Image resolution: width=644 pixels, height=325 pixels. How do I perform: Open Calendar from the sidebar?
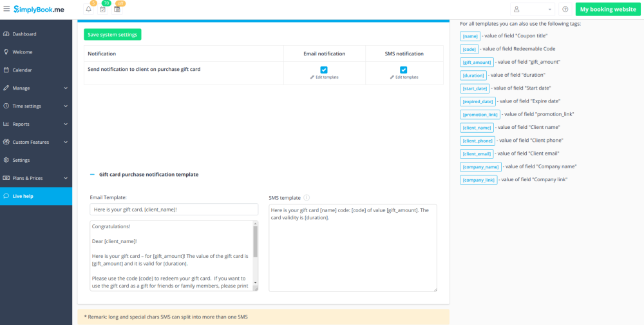[22, 70]
